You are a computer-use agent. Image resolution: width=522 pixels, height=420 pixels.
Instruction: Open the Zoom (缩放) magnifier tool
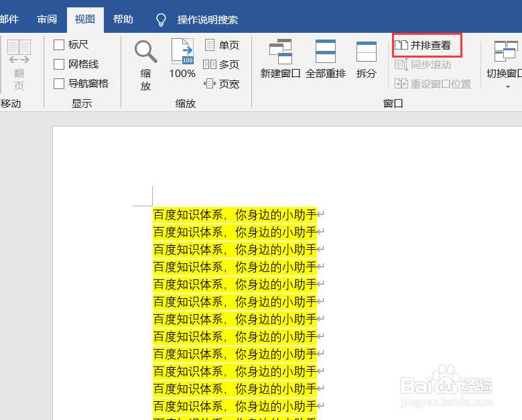pos(145,65)
